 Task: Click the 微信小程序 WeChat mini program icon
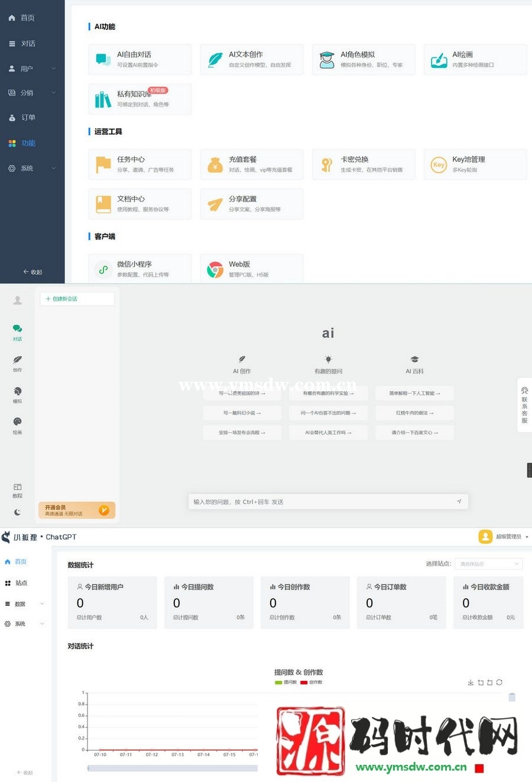103,268
